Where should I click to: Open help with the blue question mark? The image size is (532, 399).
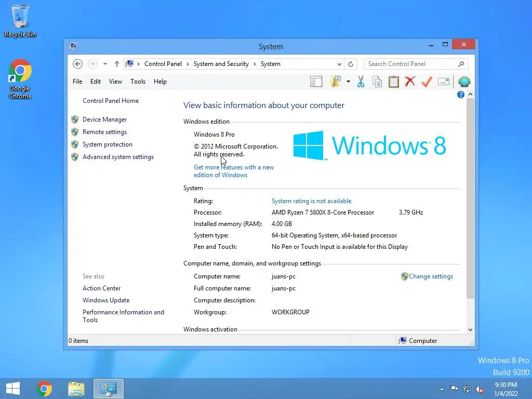click(460, 95)
